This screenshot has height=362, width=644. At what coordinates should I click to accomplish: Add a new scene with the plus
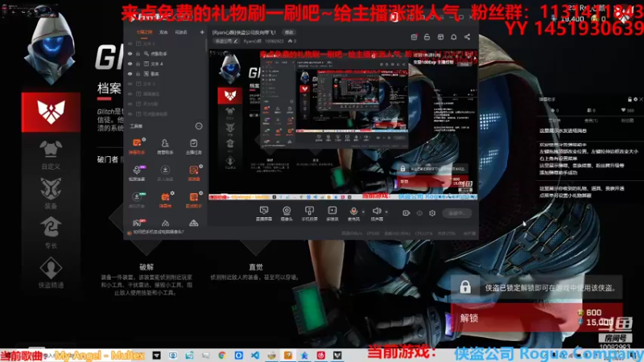[202, 32]
